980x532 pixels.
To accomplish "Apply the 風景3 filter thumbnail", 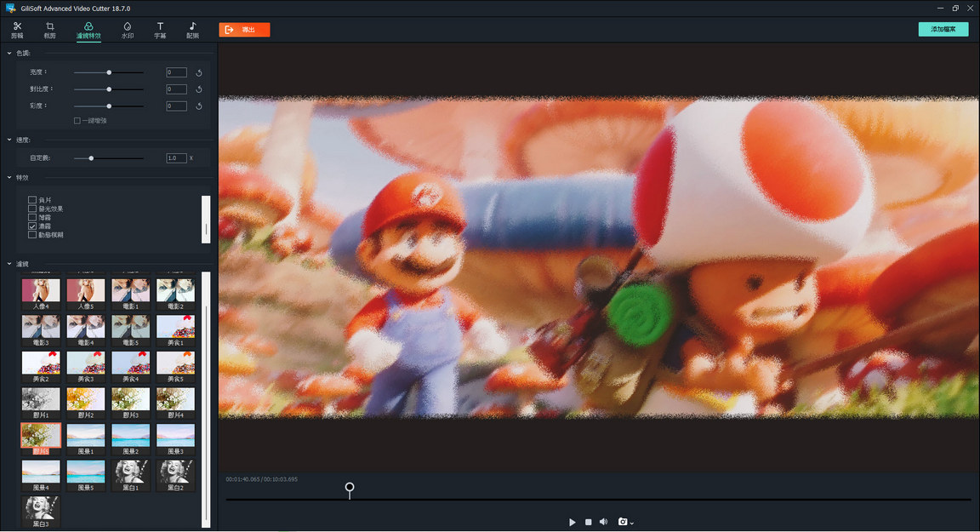I will click(175, 439).
